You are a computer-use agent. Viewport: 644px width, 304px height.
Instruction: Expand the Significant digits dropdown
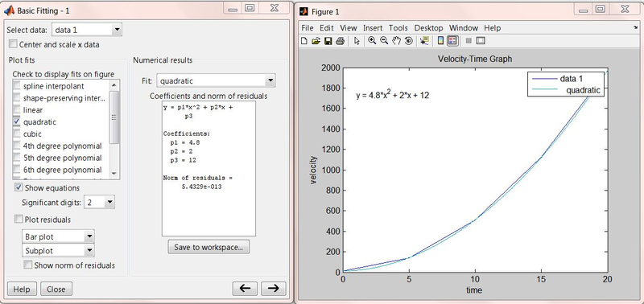[99, 202]
